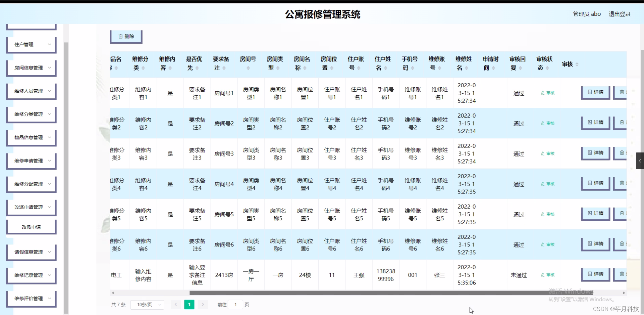
Task: Click the 删除 batch delete button above the table
Action: tap(126, 36)
